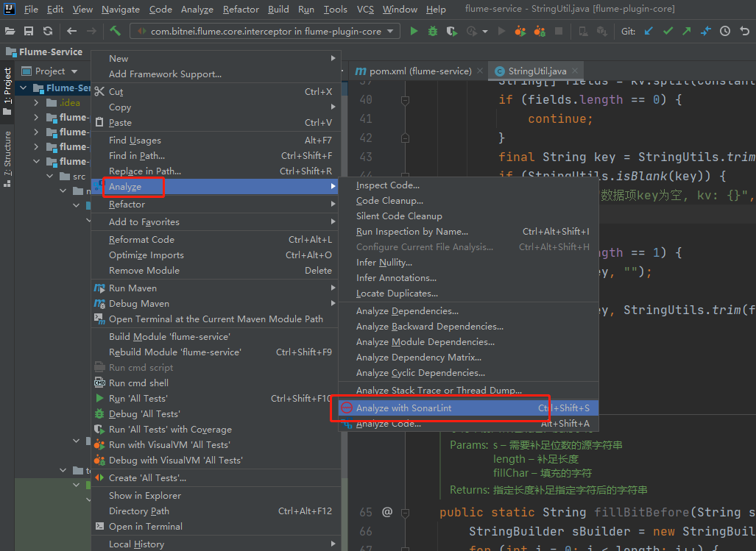
Task: Select Analyze with SonarLint menu entry
Action: coord(403,408)
